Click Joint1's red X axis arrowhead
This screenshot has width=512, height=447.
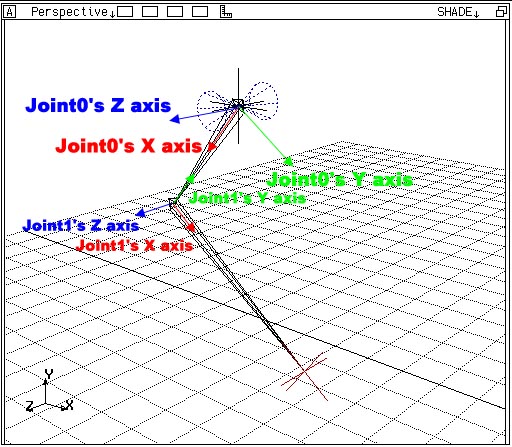191,227
